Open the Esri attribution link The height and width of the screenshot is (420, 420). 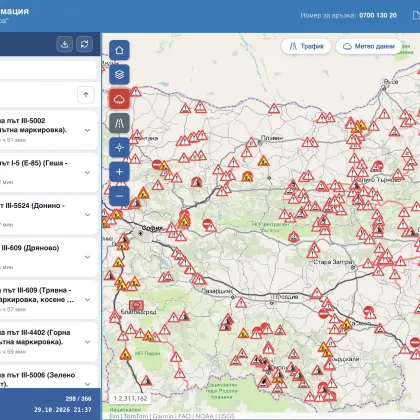point(114,416)
